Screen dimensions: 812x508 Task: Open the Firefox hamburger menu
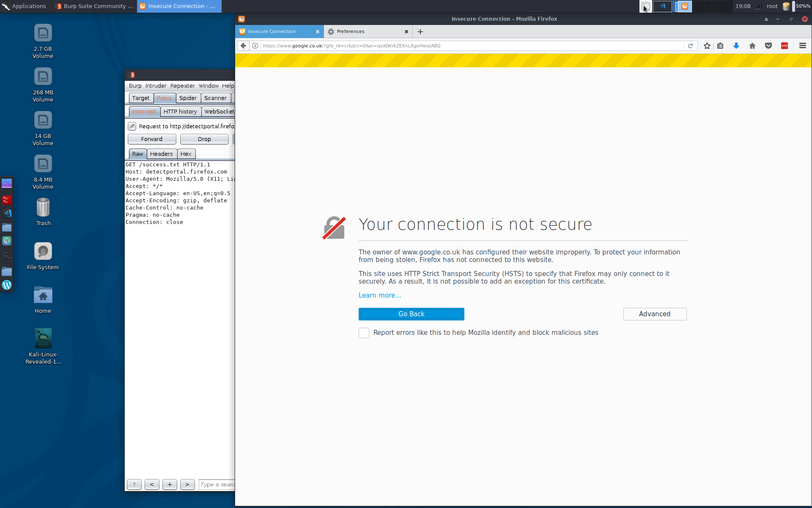803,46
